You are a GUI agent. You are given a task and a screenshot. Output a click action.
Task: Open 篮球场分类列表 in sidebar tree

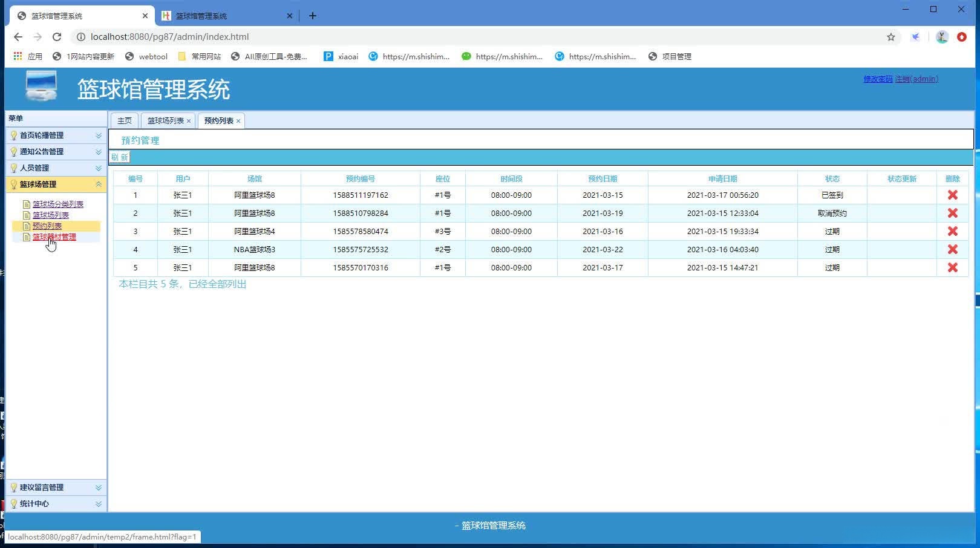click(x=58, y=204)
